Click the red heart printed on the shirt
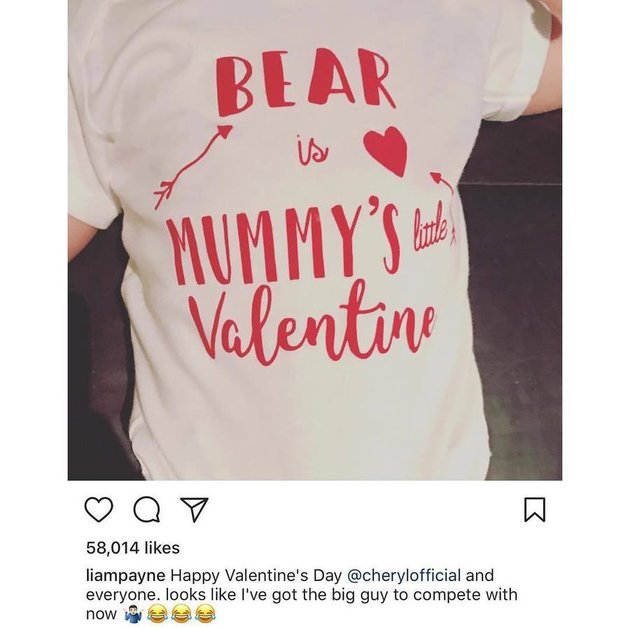Viewport: 630px width, 630px height. click(385, 151)
